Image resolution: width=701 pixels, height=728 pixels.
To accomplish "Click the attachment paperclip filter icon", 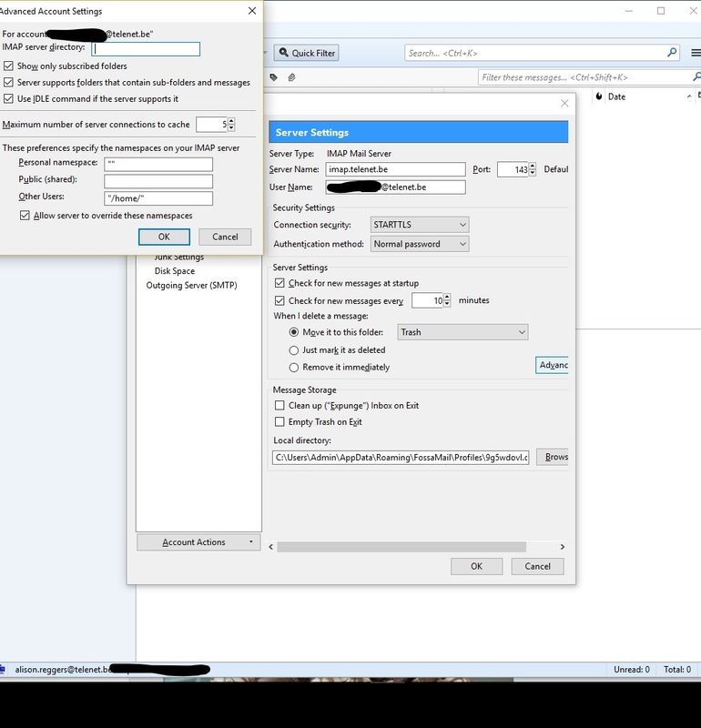I will (x=291, y=78).
